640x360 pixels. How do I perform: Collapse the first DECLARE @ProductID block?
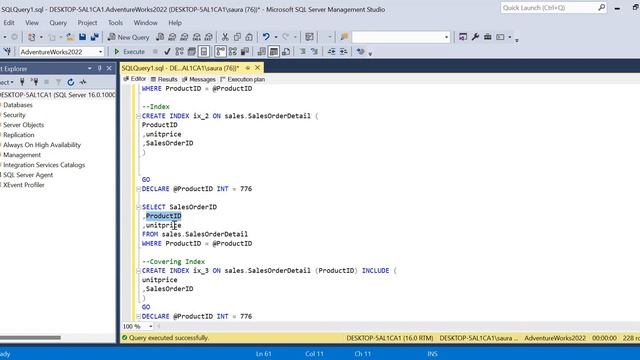(138, 189)
